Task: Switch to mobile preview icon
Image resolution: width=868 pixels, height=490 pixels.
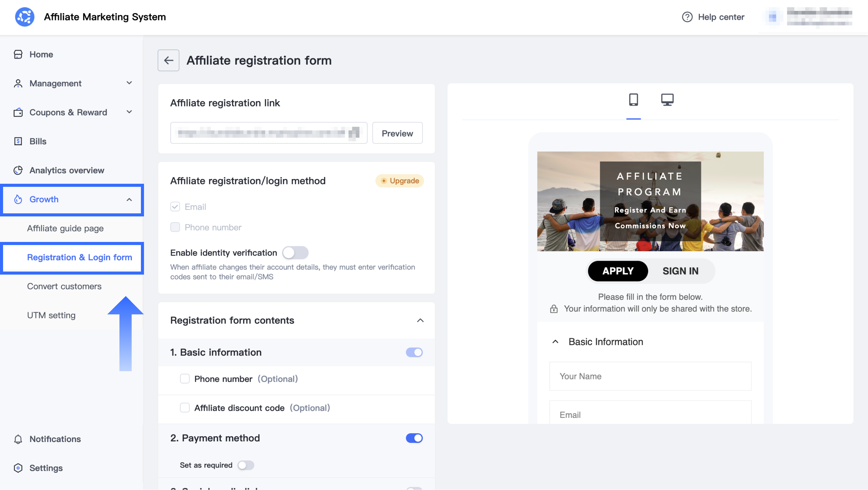Action: click(633, 100)
